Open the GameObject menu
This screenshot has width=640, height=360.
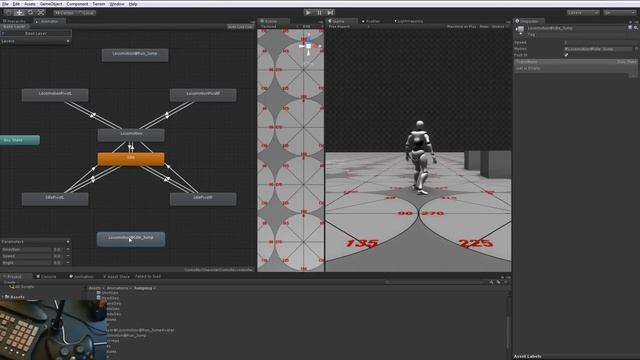pos(51,4)
